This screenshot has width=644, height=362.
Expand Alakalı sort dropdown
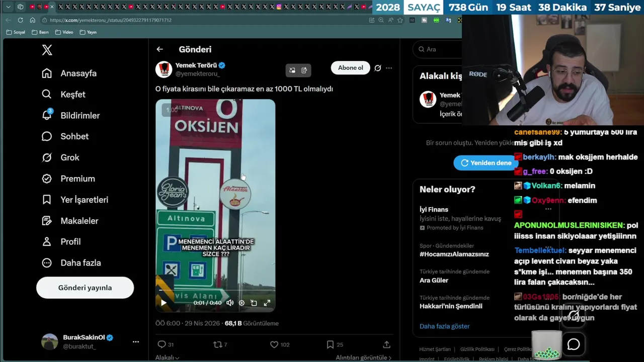[x=168, y=357]
